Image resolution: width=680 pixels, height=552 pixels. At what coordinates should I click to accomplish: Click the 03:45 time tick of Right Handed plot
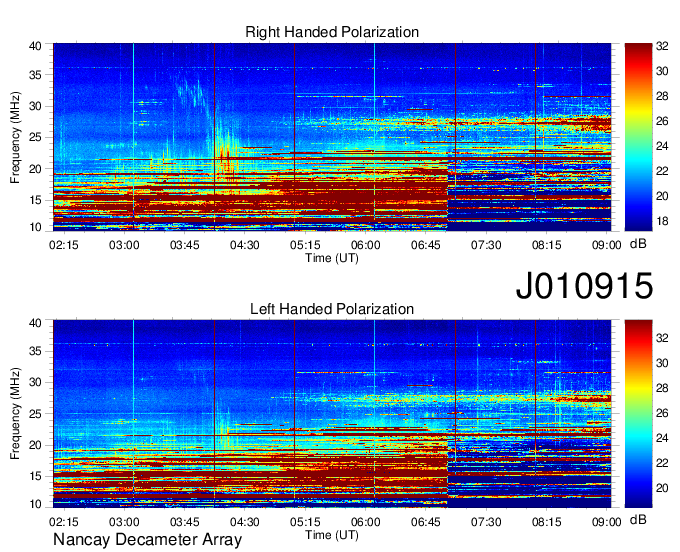(x=184, y=245)
